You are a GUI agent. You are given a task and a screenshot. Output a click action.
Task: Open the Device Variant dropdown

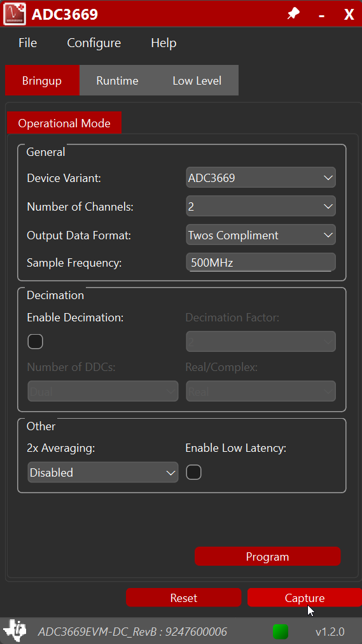tap(261, 178)
